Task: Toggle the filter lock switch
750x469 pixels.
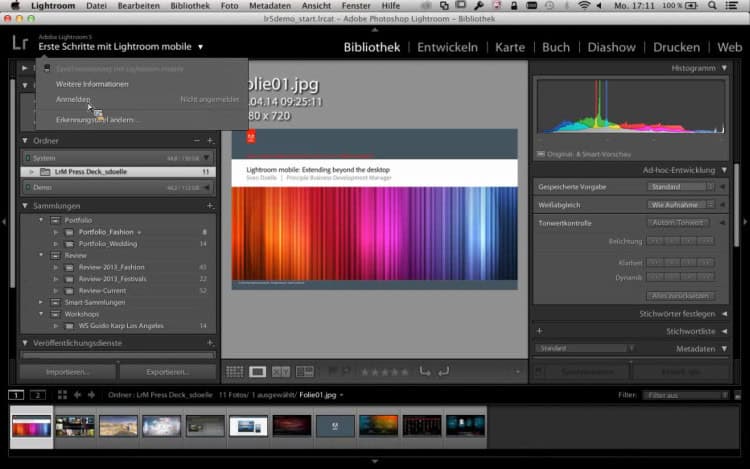Action: [x=738, y=395]
